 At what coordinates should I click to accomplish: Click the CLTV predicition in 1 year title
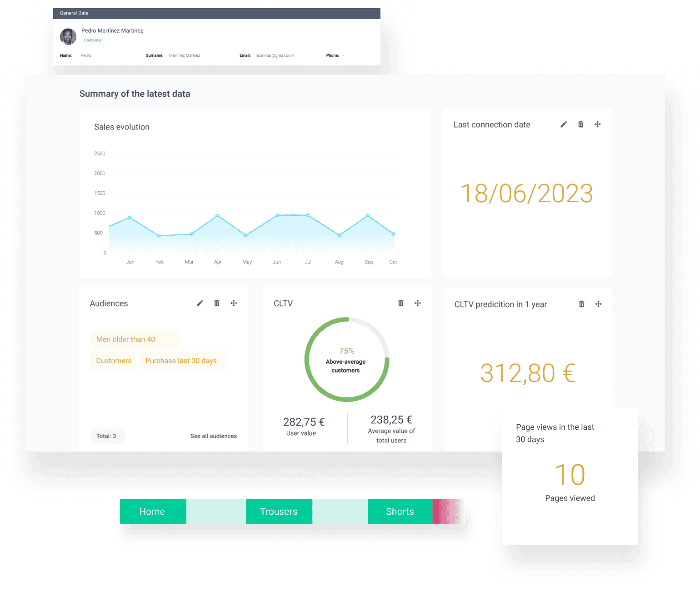tap(501, 304)
